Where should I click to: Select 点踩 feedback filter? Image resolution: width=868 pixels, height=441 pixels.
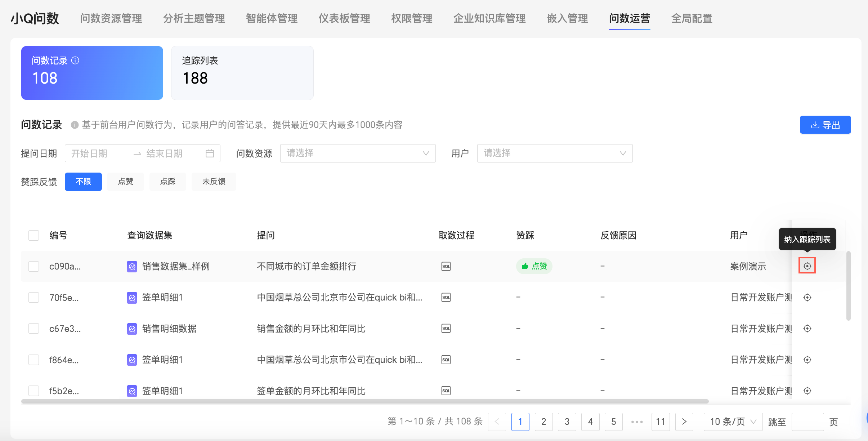point(168,182)
